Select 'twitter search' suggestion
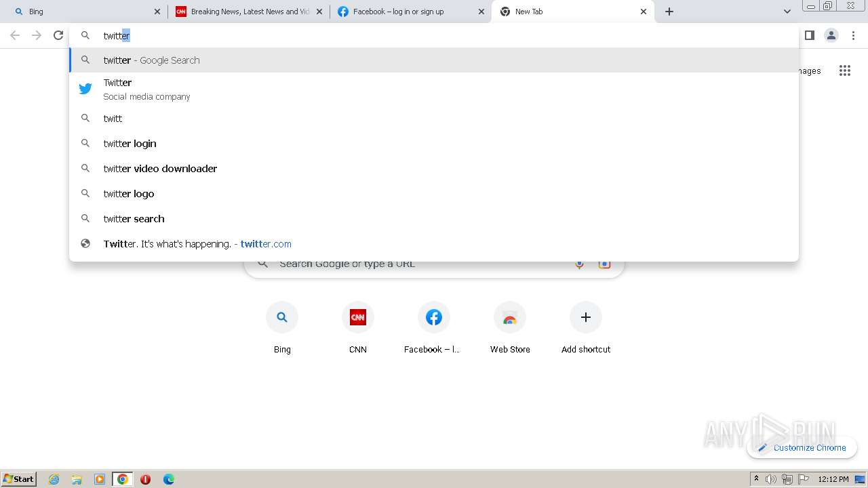868x488 pixels. tap(434, 219)
